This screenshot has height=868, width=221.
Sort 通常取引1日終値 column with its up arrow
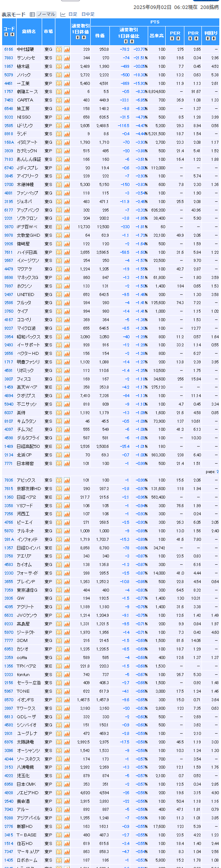[77, 38]
